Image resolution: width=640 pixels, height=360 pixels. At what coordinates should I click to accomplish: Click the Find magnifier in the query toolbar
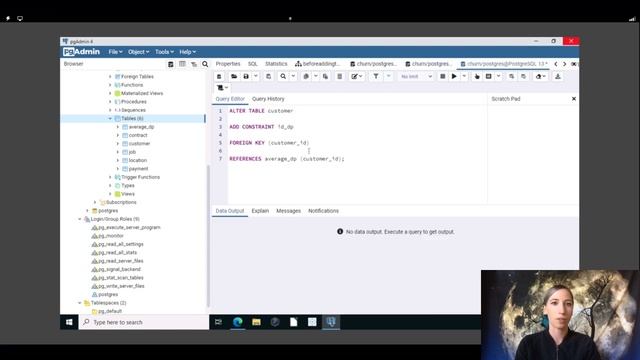point(283,76)
